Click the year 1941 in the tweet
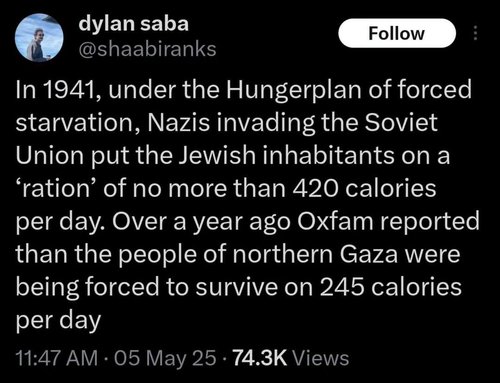This screenshot has width=500, height=383. click(67, 90)
